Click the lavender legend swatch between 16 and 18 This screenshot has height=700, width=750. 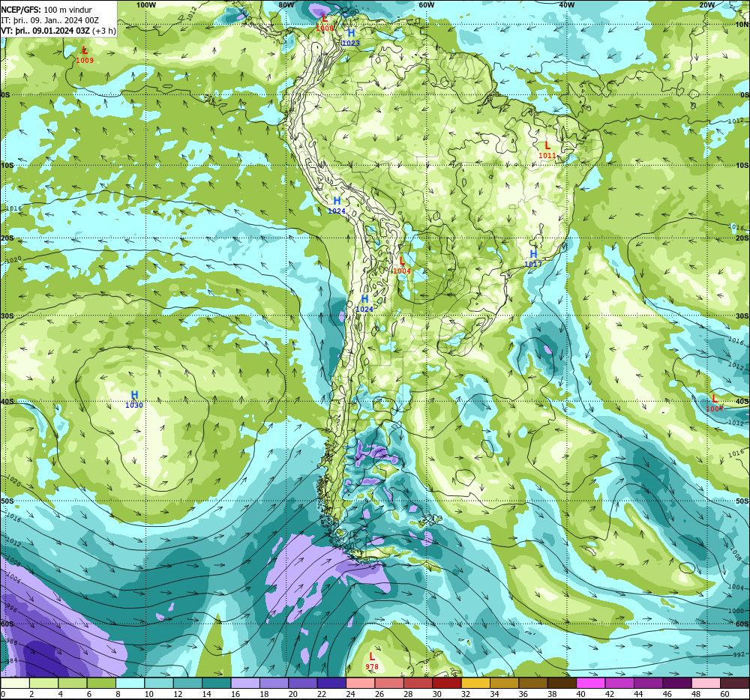[245, 683]
